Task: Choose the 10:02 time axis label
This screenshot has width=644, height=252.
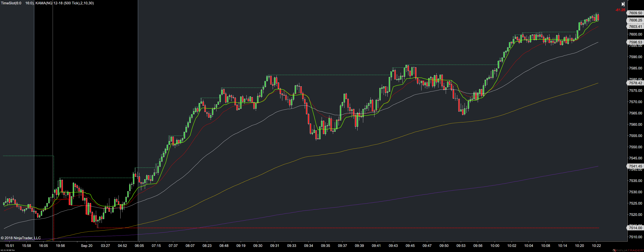Action: pyautogui.click(x=512, y=246)
